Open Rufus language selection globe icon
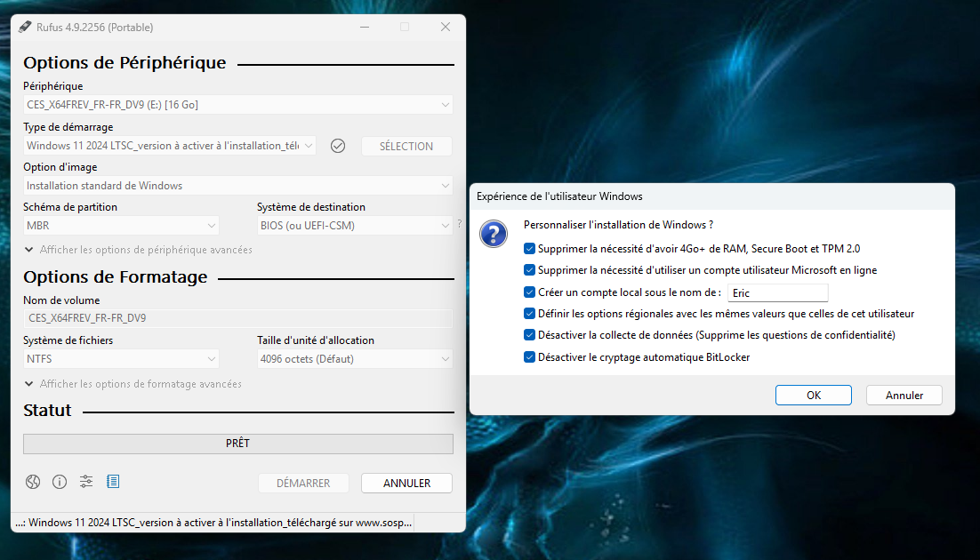Image resolution: width=980 pixels, height=560 pixels. point(33,482)
